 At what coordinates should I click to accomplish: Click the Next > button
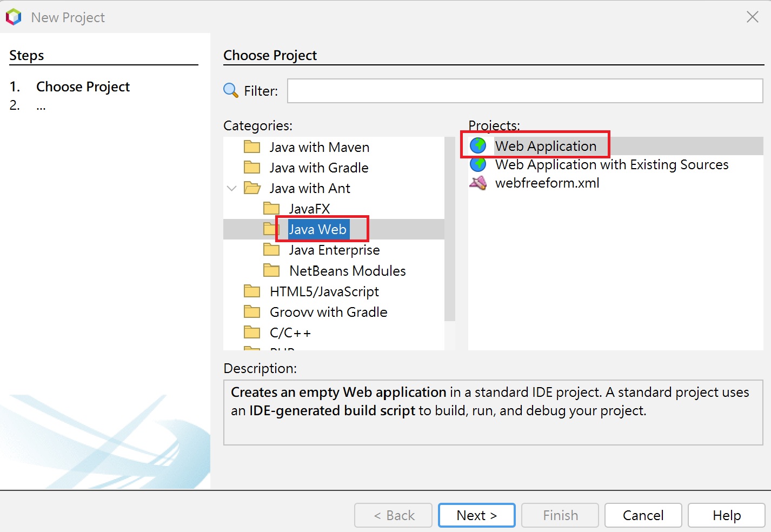477,515
